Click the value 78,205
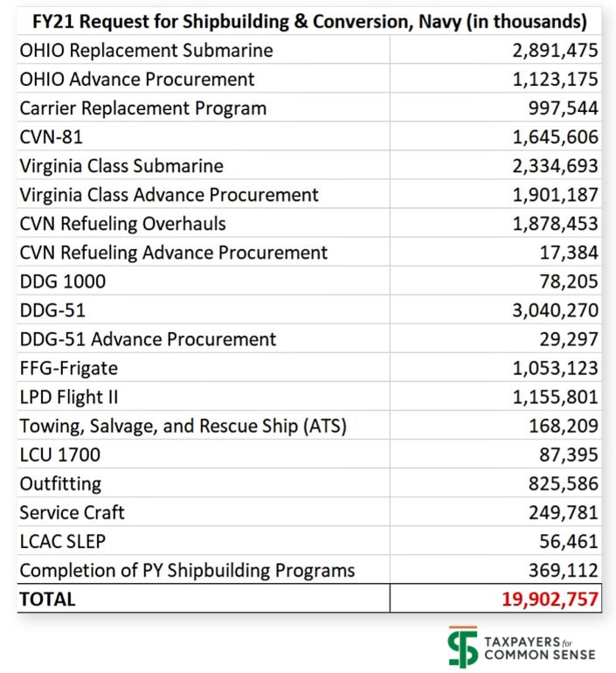Viewport: 616px width, 673px height. click(569, 281)
